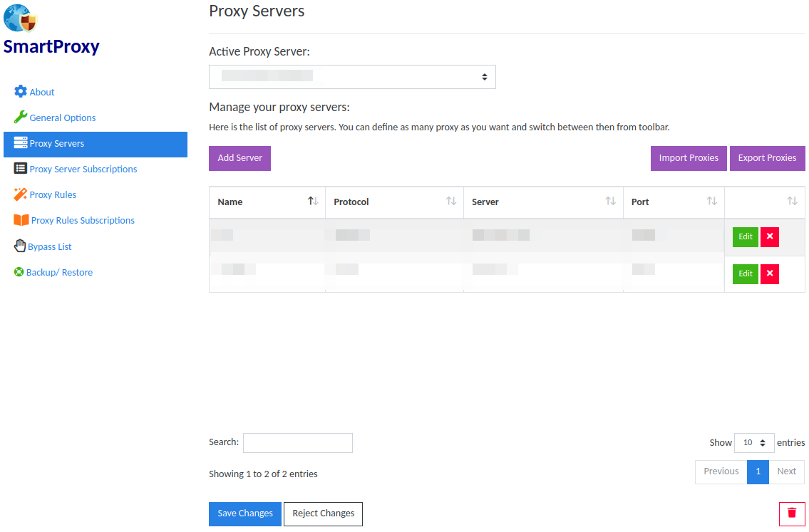This screenshot has height=532, width=809.
Task: Sort the table by Port column
Action: (x=674, y=202)
